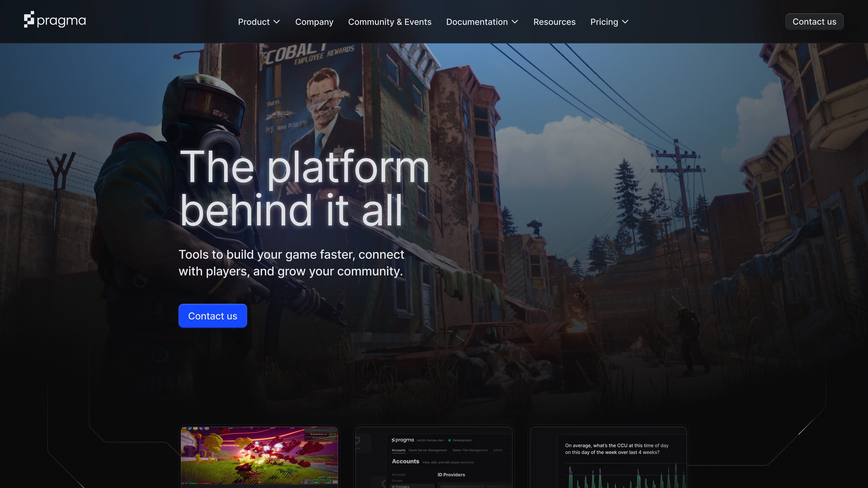Select the Accounts sidebar entry above Groups
868x488 pixels.
pos(399,474)
